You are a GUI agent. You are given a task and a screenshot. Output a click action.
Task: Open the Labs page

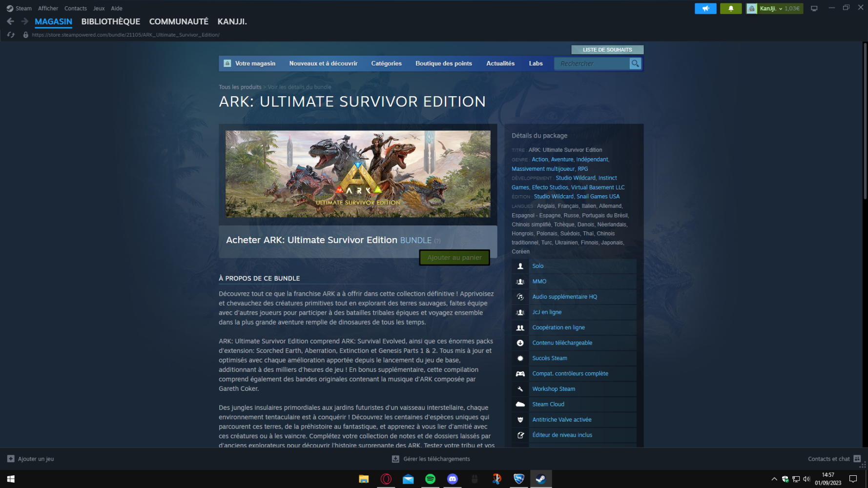pyautogui.click(x=536, y=63)
